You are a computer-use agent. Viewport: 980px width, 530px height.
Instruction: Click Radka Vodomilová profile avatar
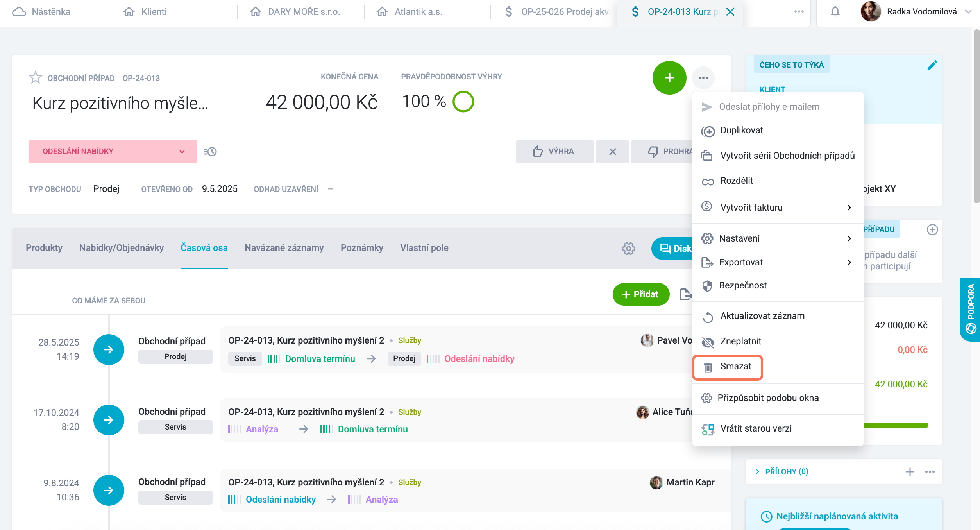tap(871, 12)
